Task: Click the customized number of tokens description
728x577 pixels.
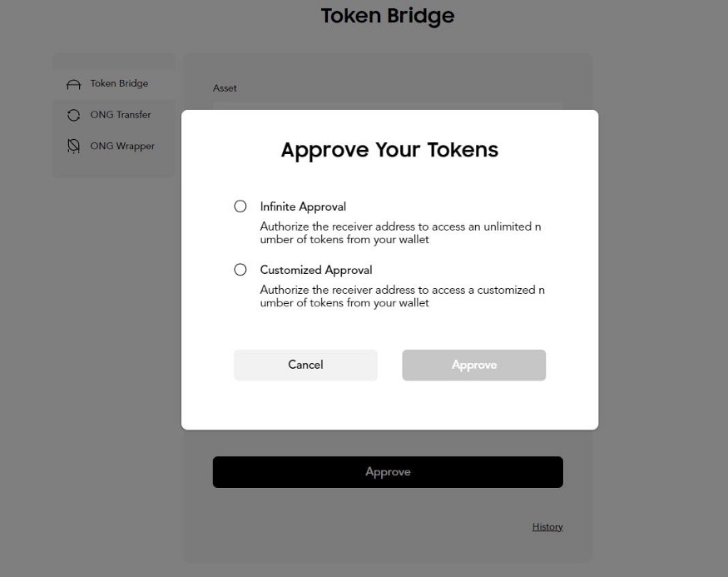Action: (x=402, y=296)
